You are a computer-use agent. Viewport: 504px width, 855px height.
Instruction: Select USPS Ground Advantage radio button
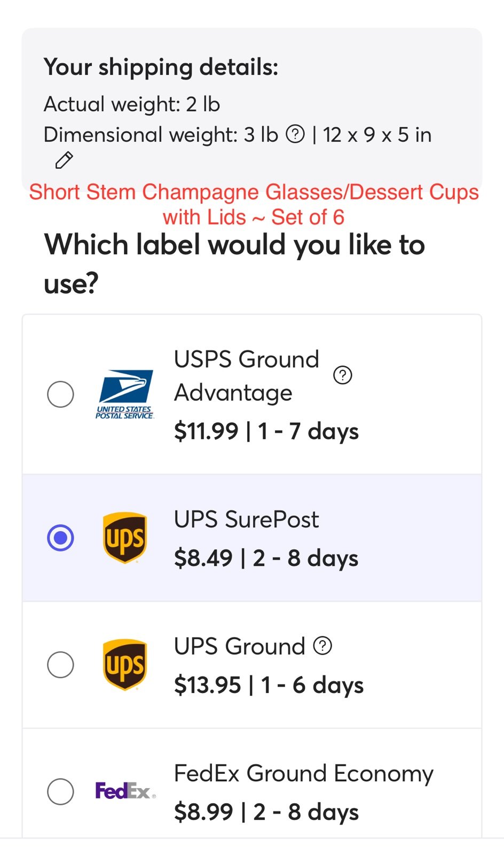(60, 394)
